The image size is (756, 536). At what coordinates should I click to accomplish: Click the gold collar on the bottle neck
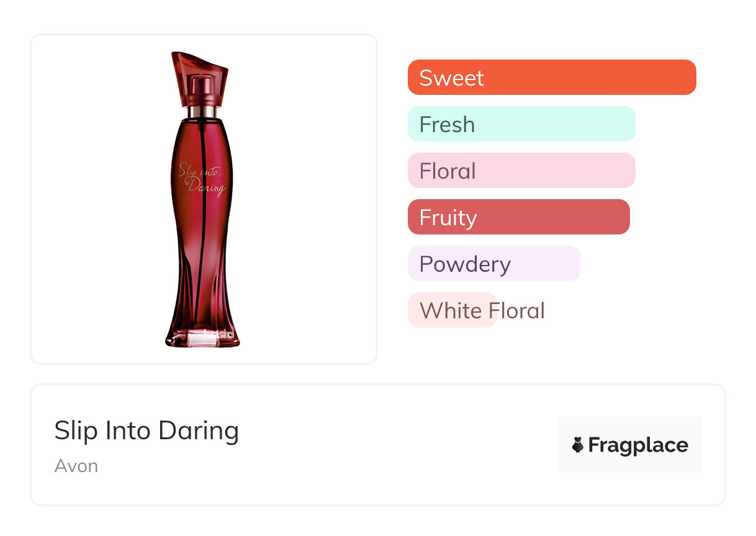tap(202, 112)
